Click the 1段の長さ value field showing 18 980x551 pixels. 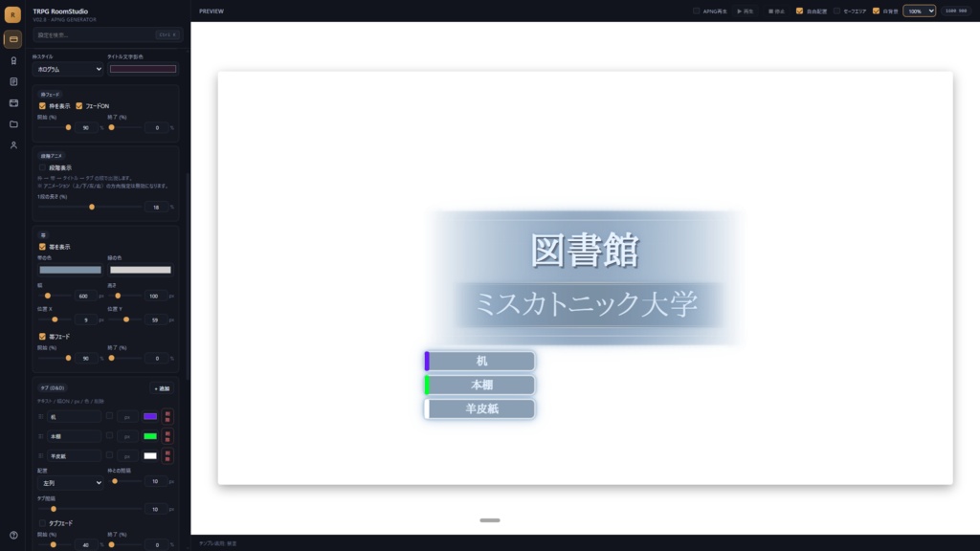156,207
